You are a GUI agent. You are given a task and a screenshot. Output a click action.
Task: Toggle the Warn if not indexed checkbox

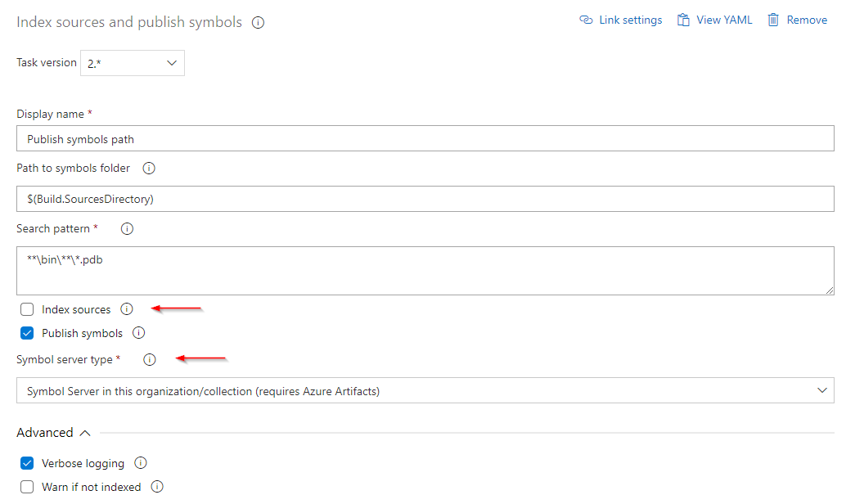coord(26,487)
